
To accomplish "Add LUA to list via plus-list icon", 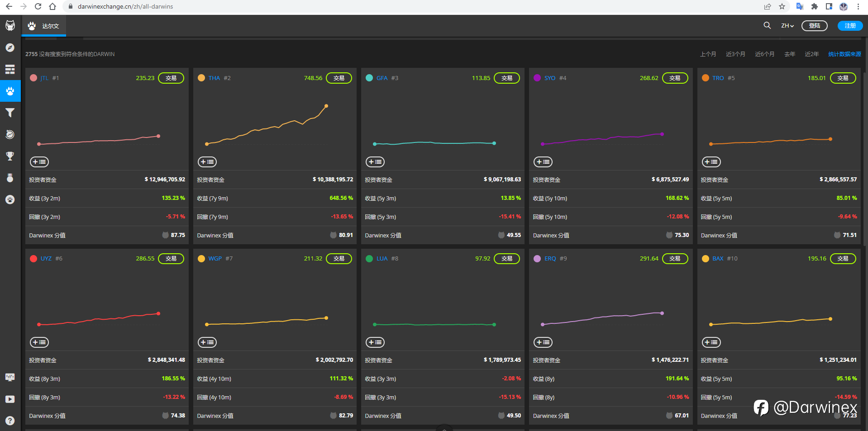I will click(375, 342).
